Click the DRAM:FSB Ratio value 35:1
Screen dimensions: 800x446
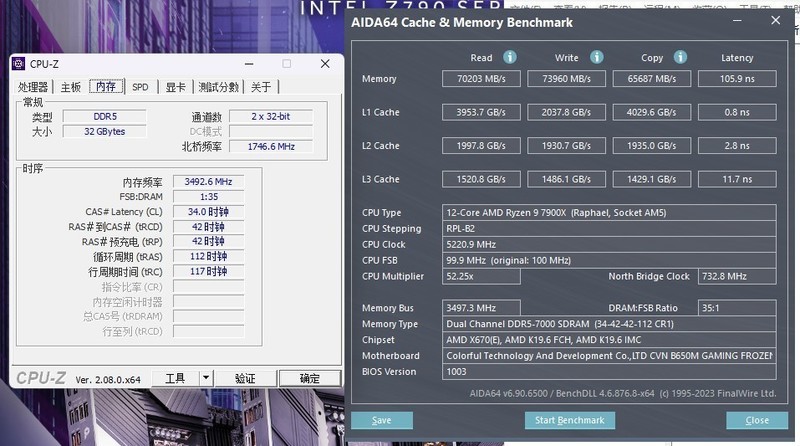[737, 308]
